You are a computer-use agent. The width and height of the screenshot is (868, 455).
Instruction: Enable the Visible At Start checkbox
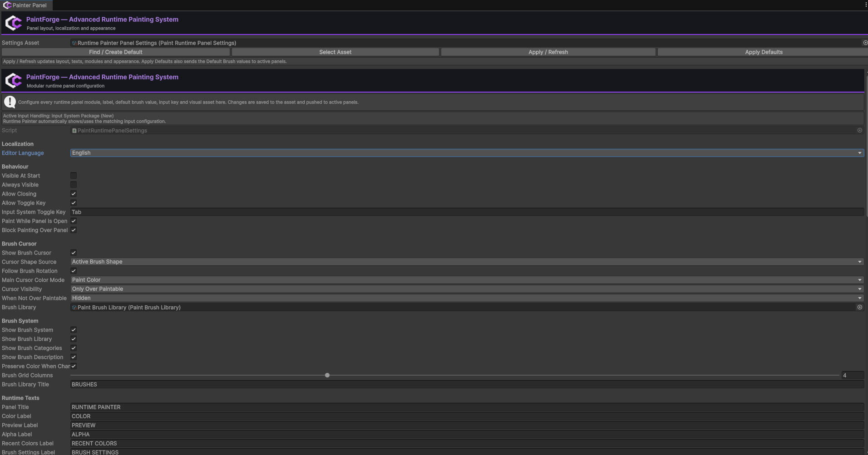click(x=74, y=176)
